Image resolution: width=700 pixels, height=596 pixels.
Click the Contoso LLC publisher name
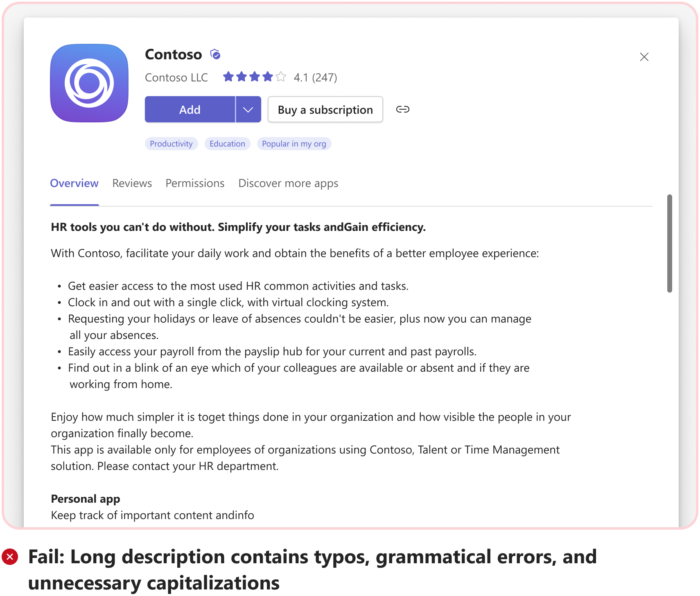176,77
